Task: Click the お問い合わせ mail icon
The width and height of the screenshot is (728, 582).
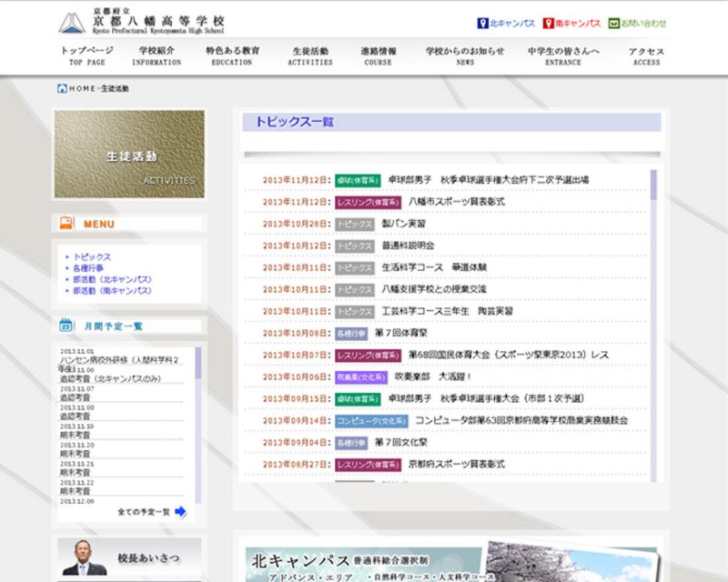Action: (614, 23)
